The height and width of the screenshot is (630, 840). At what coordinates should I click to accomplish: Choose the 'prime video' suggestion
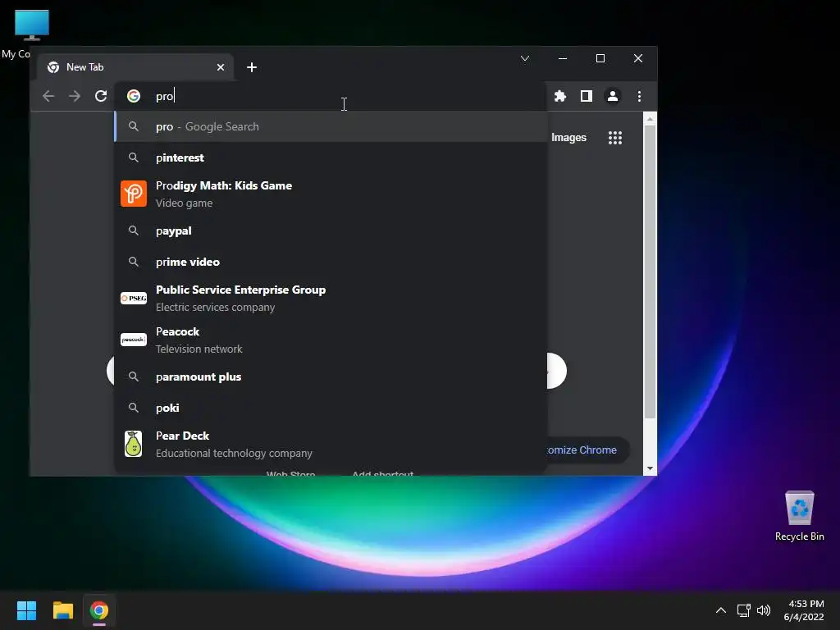tap(331, 262)
